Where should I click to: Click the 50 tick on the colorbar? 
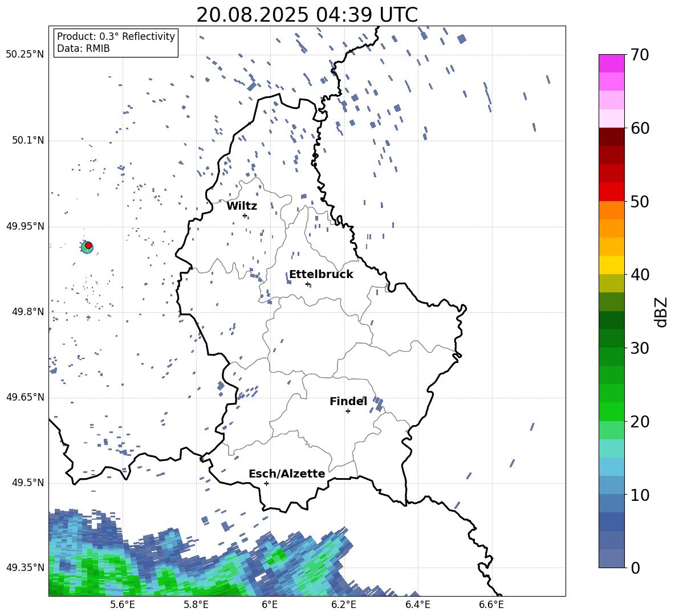[x=640, y=202]
